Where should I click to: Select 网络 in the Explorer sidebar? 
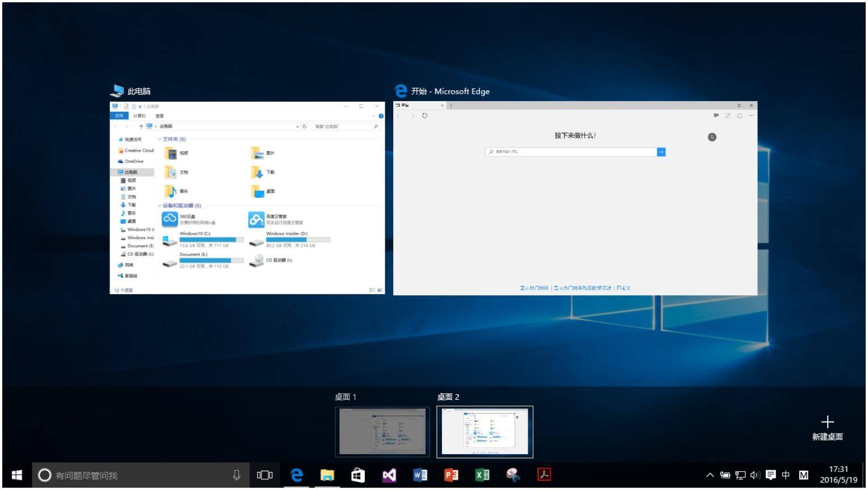click(125, 265)
